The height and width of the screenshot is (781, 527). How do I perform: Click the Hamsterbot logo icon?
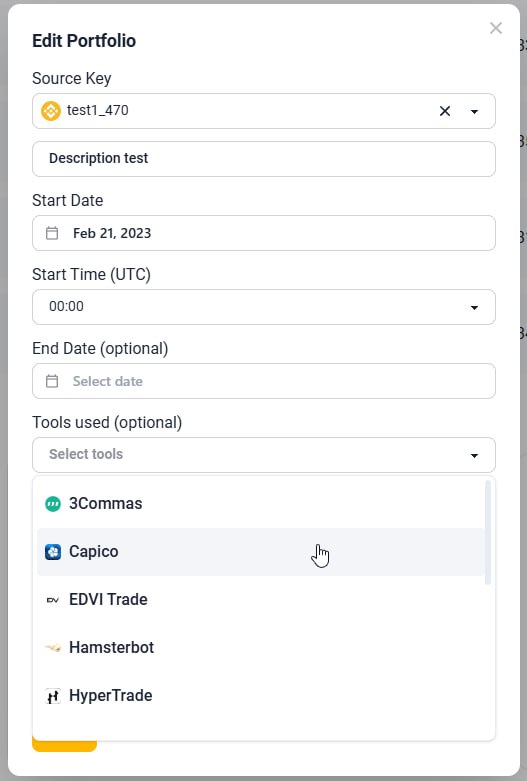pos(53,648)
